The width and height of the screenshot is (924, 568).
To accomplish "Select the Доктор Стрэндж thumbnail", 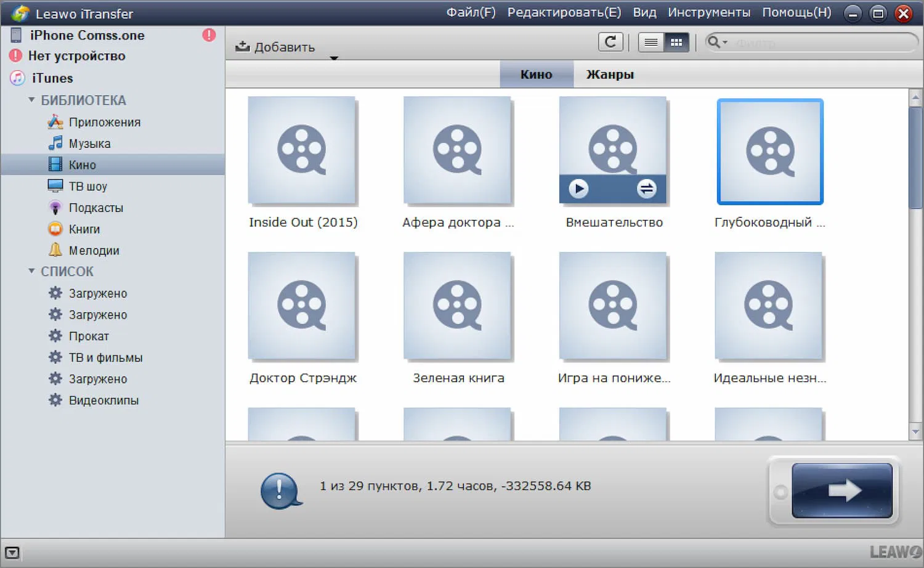I will click(302, 306).
